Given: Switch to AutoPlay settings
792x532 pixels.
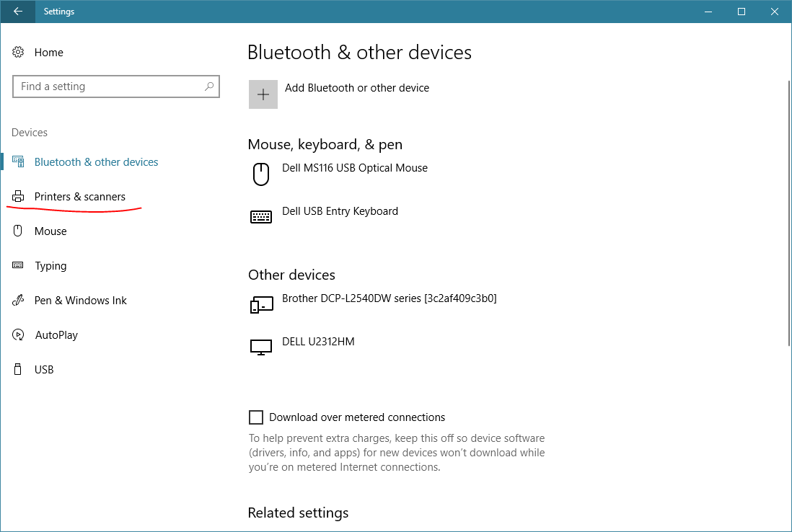Looking at the screenshot, I should click(x=56, y=335).
